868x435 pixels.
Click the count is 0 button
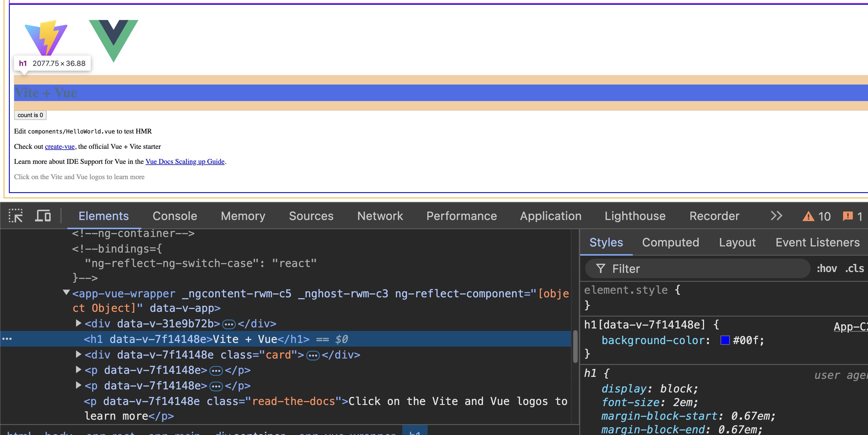[x=30, y=115]
